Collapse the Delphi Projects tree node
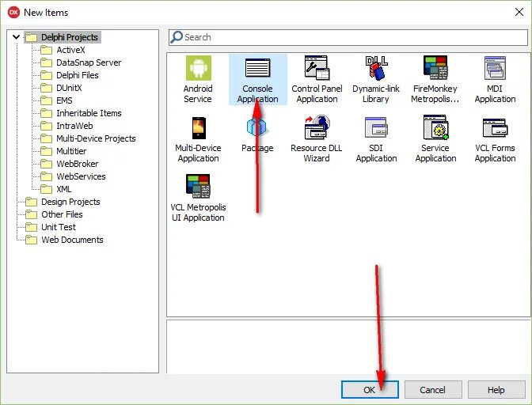532x405 pixels. tap(16, 36)
